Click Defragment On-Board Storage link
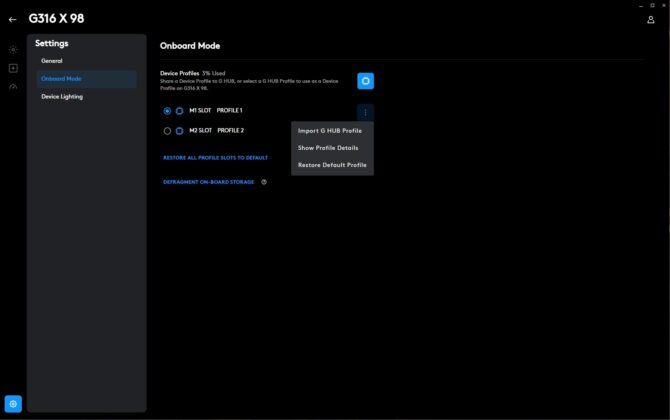The width and height of the screenshot is (670, 420). point(209,182)
